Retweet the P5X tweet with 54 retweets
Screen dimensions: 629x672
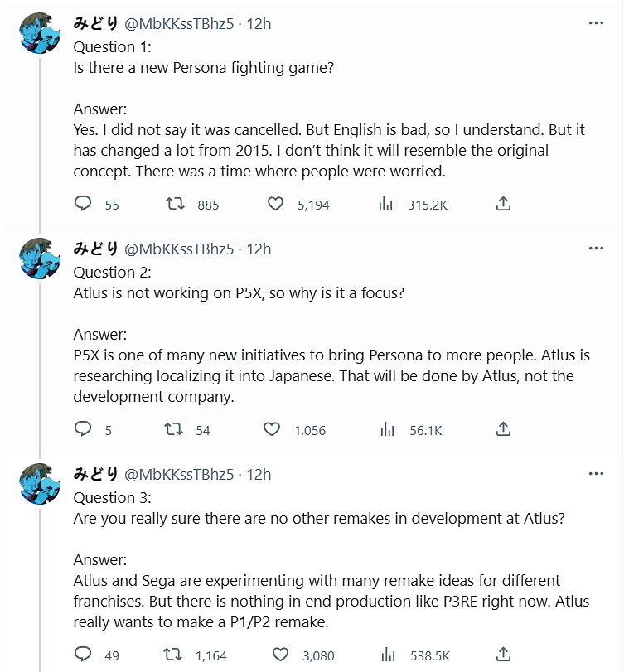click(x=175, y=429)
